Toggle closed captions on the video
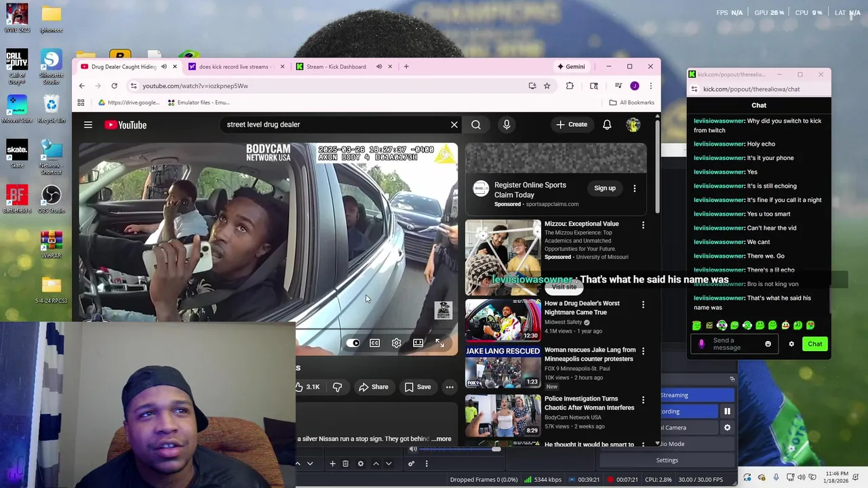 pyautogui.click(x=374, y=343)
